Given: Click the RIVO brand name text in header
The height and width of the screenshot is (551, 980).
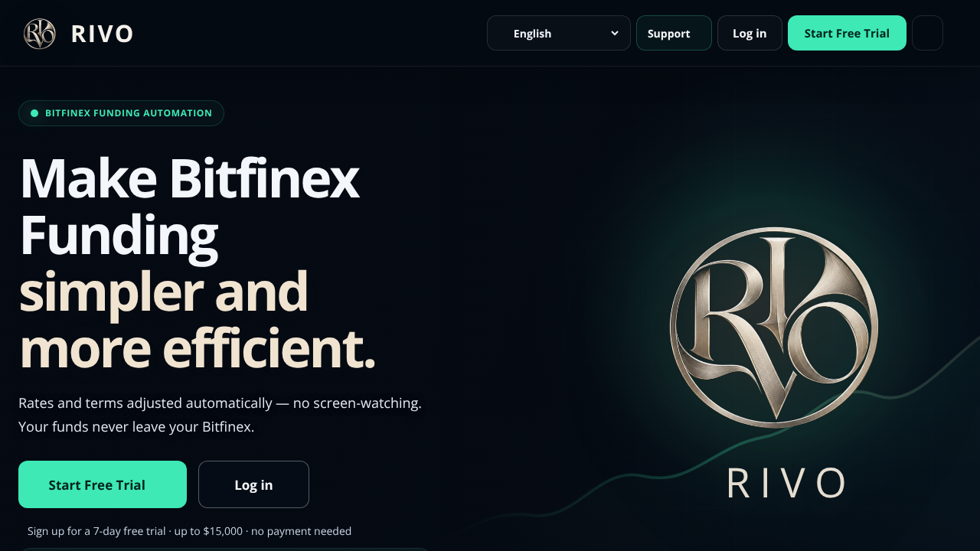Looking at the screenshot, I should (x=103, y=34).
